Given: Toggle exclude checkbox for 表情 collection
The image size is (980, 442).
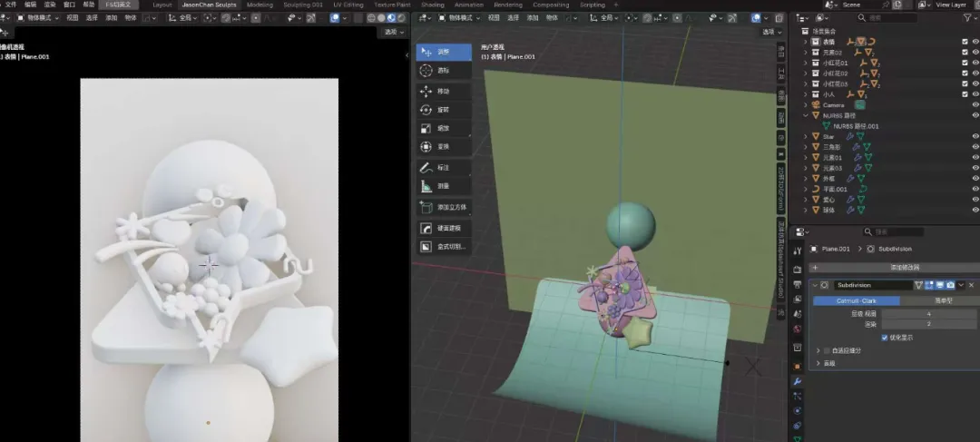Looking at the screenshot, I should (x=965, y=42).
